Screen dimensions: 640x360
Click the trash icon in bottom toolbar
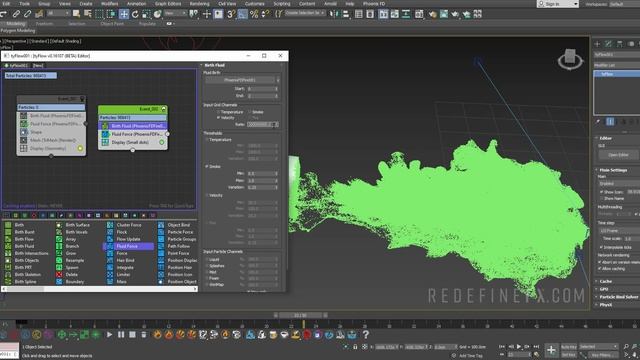pos(144,335)
